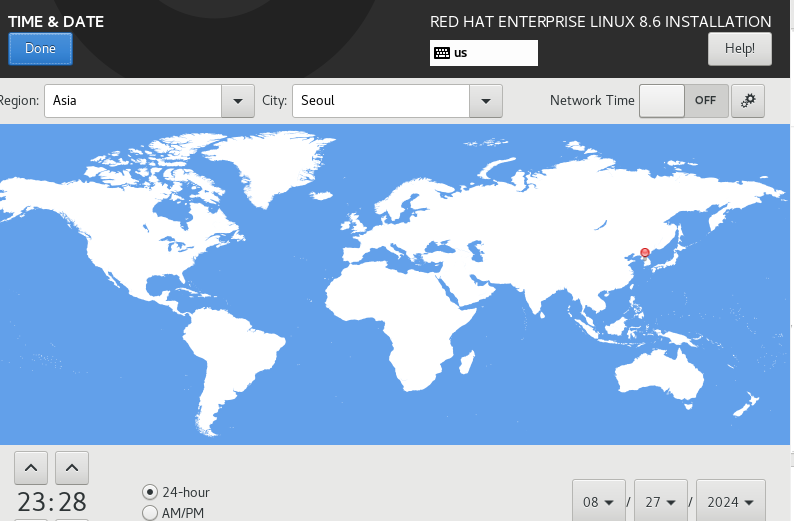Select the AM/PM radio button
The image size is (794, 521).
pos(150,512)
